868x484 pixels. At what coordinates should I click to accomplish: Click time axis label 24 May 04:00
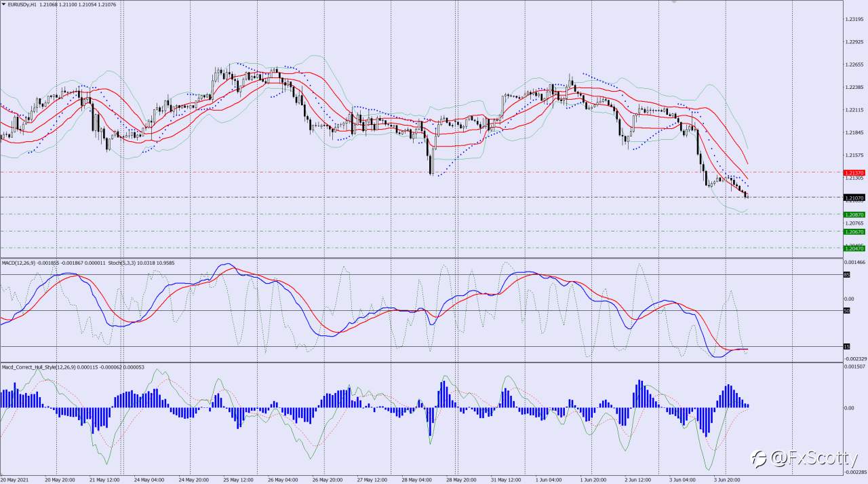click(149, 480)
